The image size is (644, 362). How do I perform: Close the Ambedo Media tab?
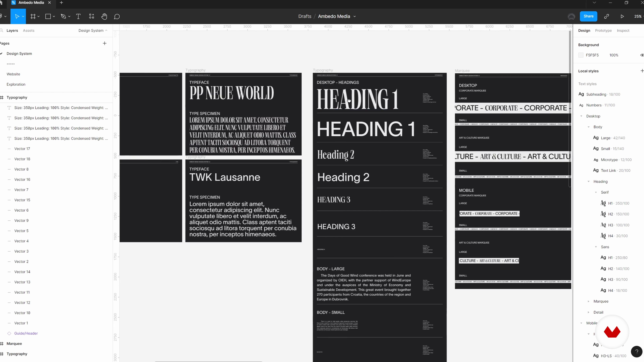49,3
